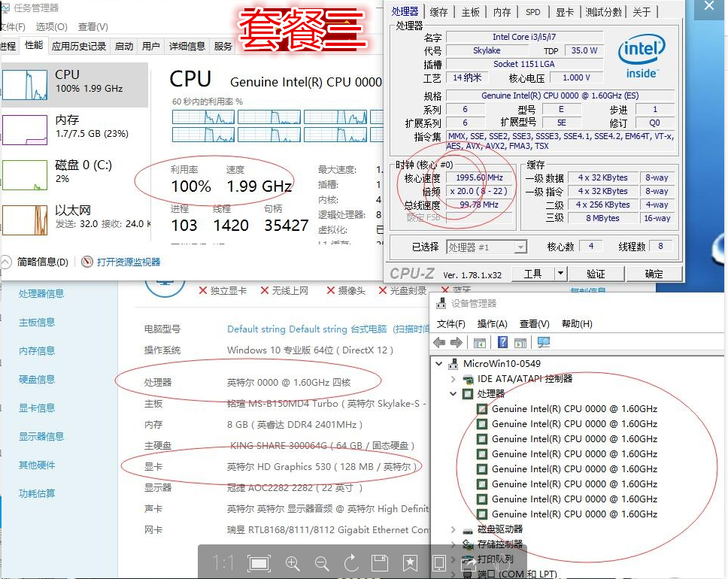Scan for hardware changes monitor icon

coord(544,342)
